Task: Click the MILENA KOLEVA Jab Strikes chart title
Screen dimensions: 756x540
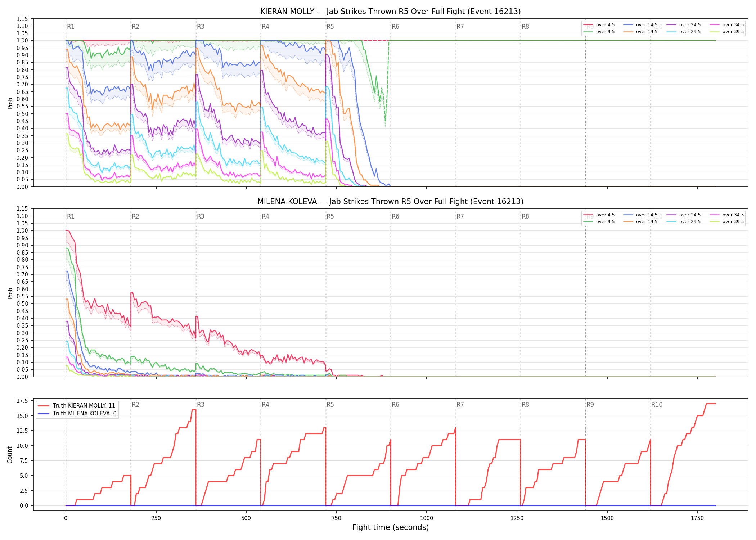Action: [x=390, y=202]
